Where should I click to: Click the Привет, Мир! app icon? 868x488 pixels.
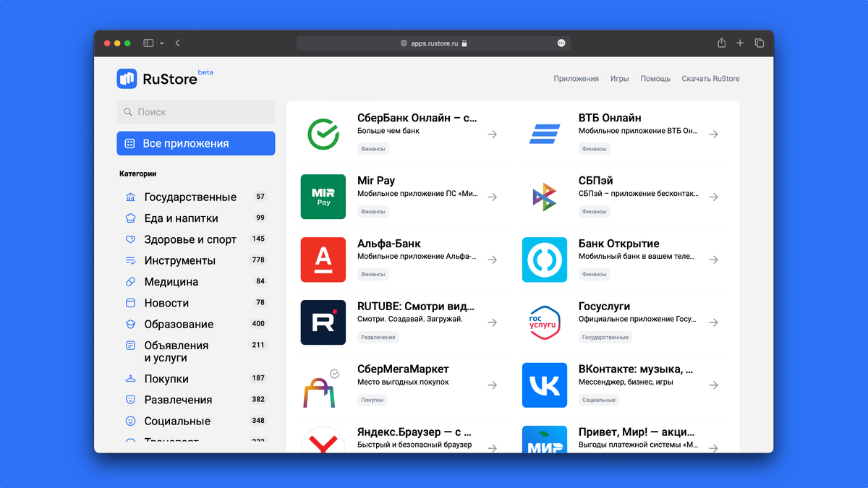[545, 439]
